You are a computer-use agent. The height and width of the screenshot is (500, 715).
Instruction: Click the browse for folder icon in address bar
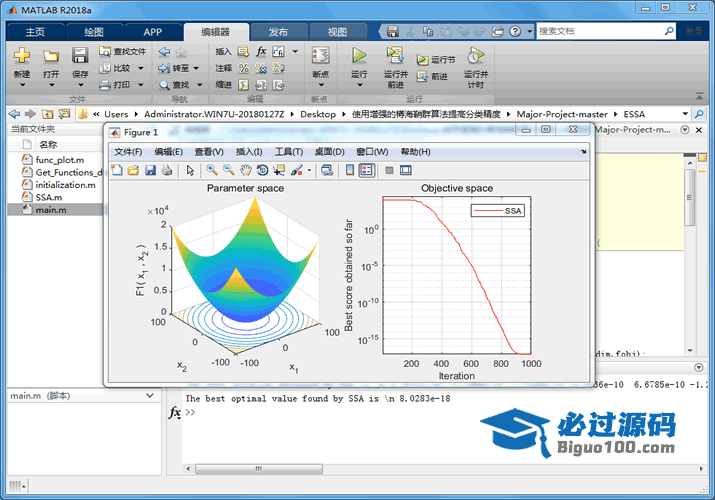pos(64,114)
